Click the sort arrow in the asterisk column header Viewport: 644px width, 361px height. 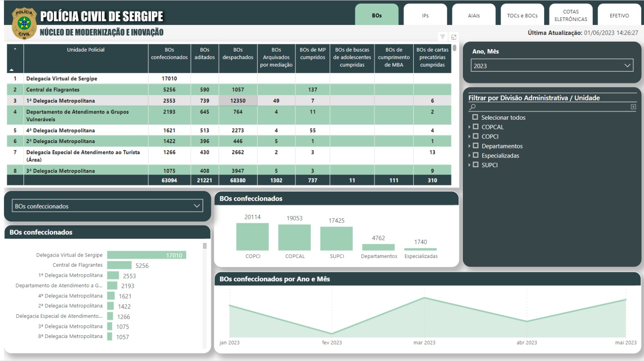click(x=11, y=70)
